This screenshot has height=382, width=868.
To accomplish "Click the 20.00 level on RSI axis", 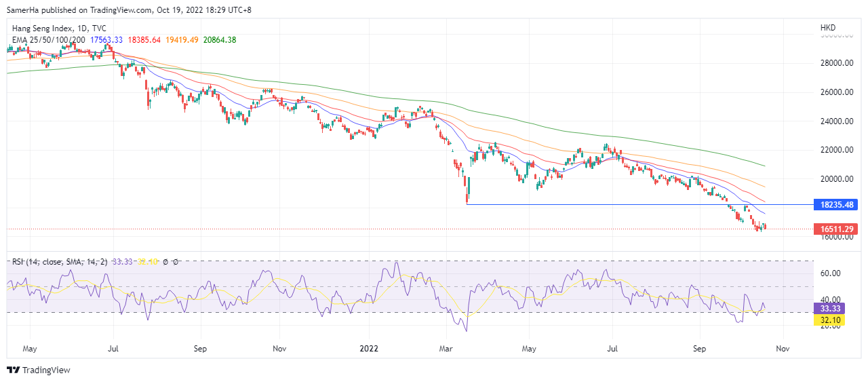I will click(831, 326).
